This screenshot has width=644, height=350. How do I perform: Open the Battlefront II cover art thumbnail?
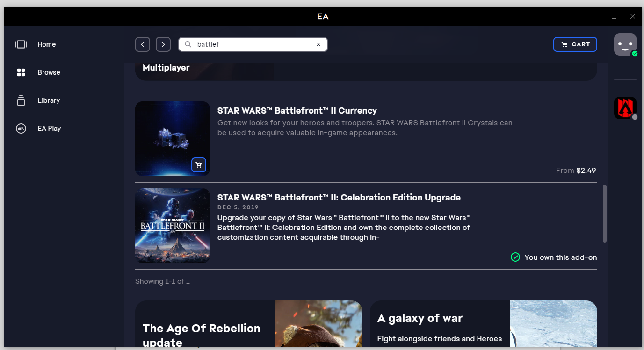click(x=173, y=226)
